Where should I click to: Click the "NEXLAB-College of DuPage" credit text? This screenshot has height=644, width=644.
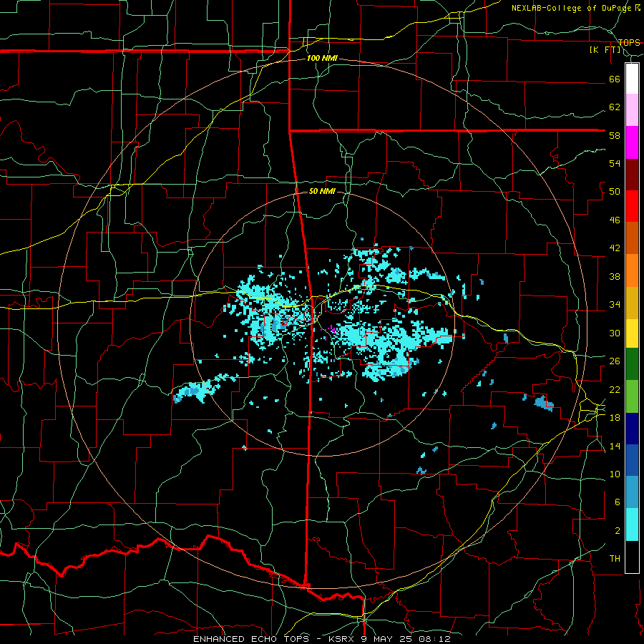tap(571, 8)
